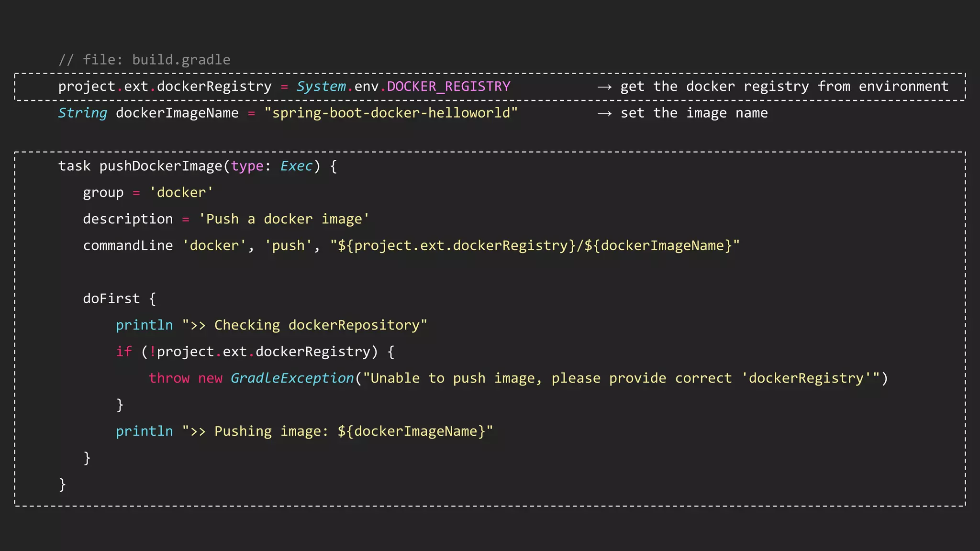Select the 'docker' group value string
This screenshot has width=980, height=551.
pyautogui.click(x=181, y=192)
